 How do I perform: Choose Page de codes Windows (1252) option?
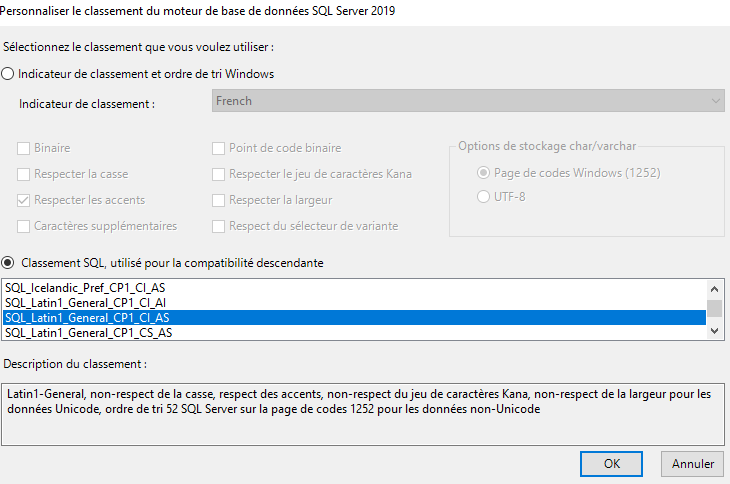[485, 173]
